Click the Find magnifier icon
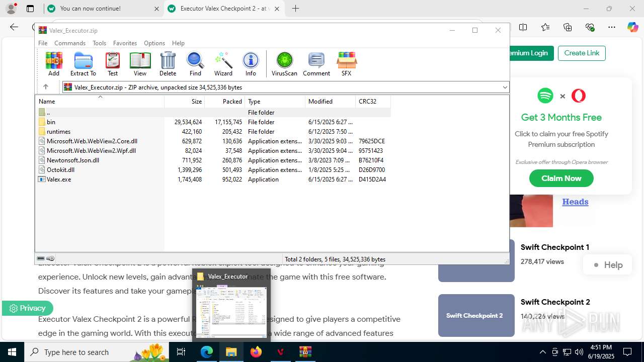This screenshot has width=644, height=362. (x=195, y=64)
